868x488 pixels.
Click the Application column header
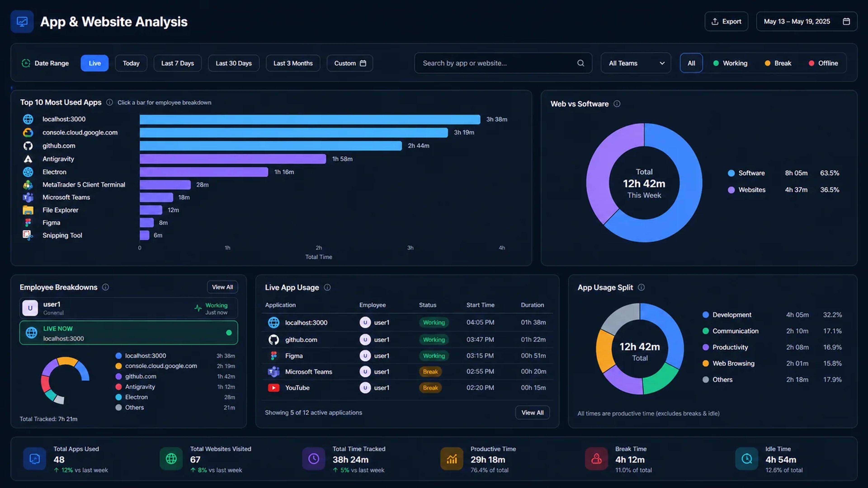[x=280, y=305]
